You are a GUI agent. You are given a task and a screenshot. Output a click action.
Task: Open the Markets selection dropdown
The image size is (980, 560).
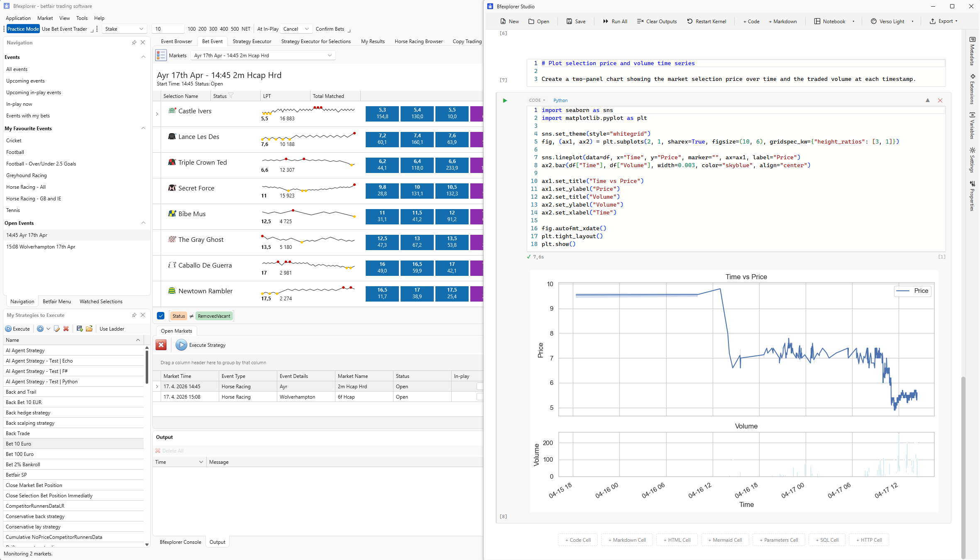point(330,56)
